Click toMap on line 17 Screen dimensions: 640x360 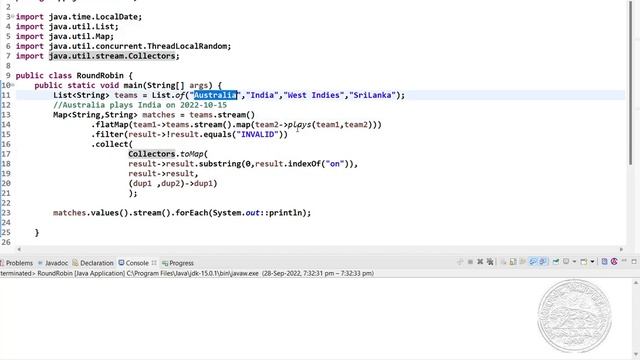coord(191,154)
